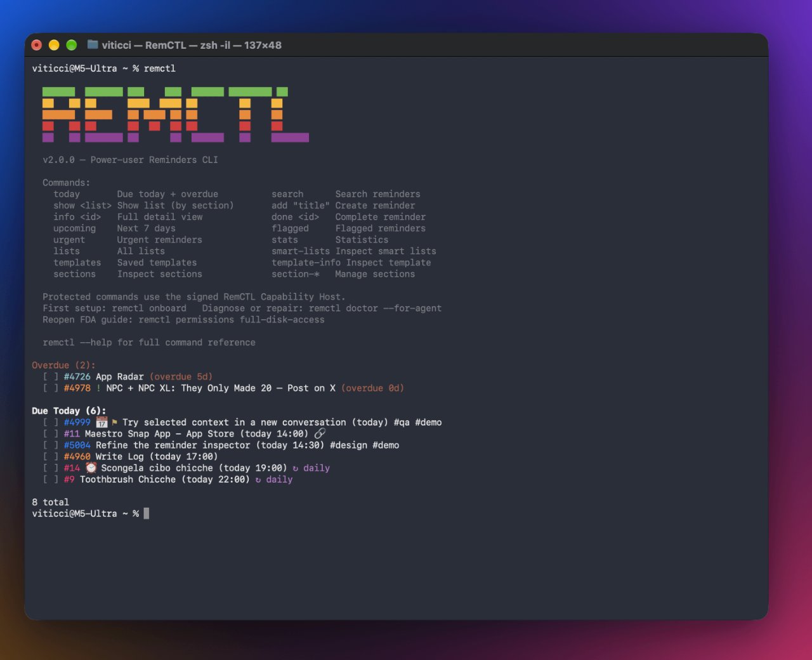Toggle checkbox for Refine the reminder inspector
Viewport: 812px width, 660px height.
(51, 445)
